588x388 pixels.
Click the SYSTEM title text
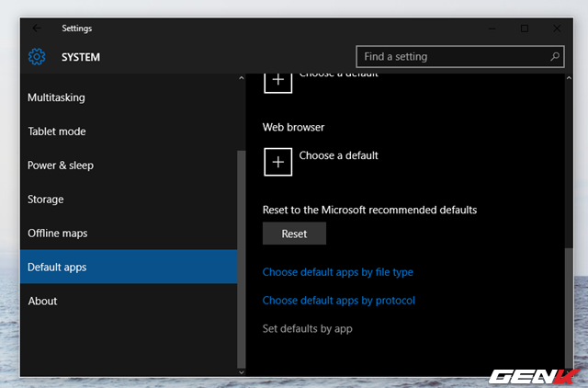[81, 57]
